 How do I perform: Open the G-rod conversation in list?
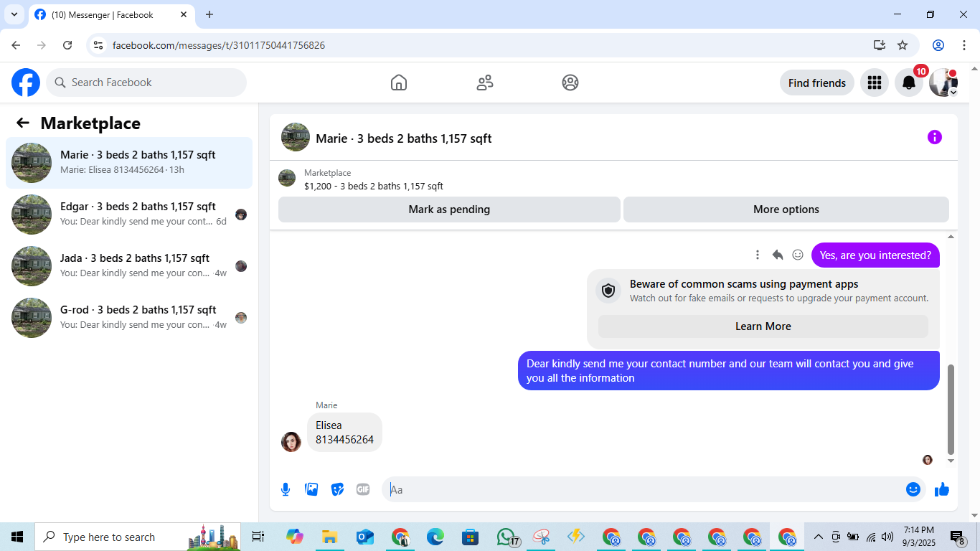pyautogui.click(x=129, y=318)
